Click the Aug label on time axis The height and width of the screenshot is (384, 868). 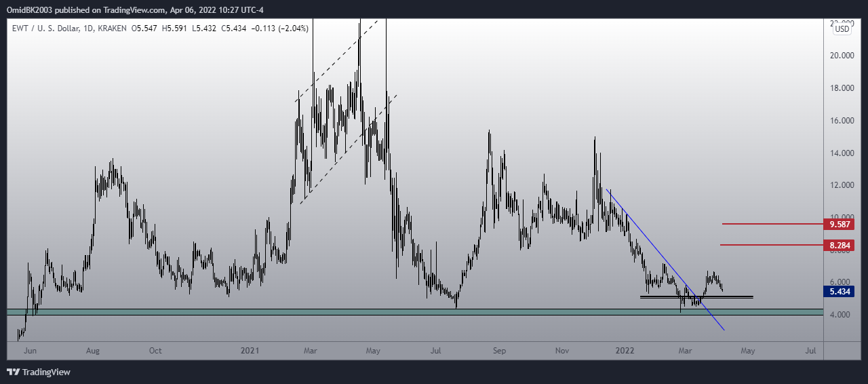(93, 351)
